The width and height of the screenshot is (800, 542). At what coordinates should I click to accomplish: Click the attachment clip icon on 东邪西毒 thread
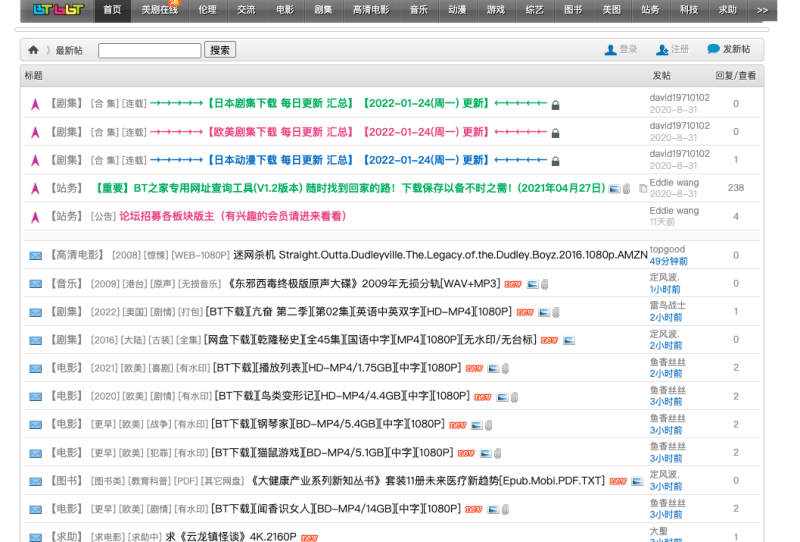545,284
